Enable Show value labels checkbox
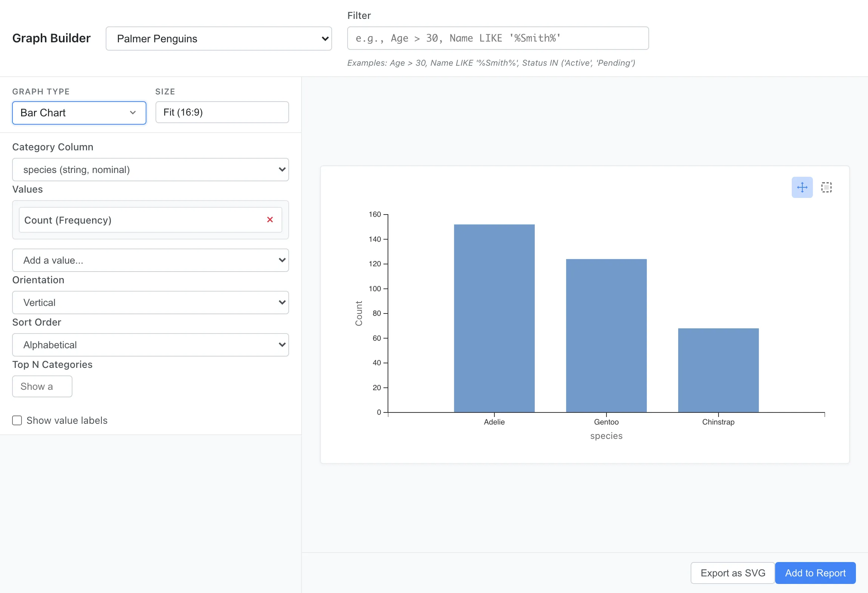The image size is (868, 593). click(17, 420)
